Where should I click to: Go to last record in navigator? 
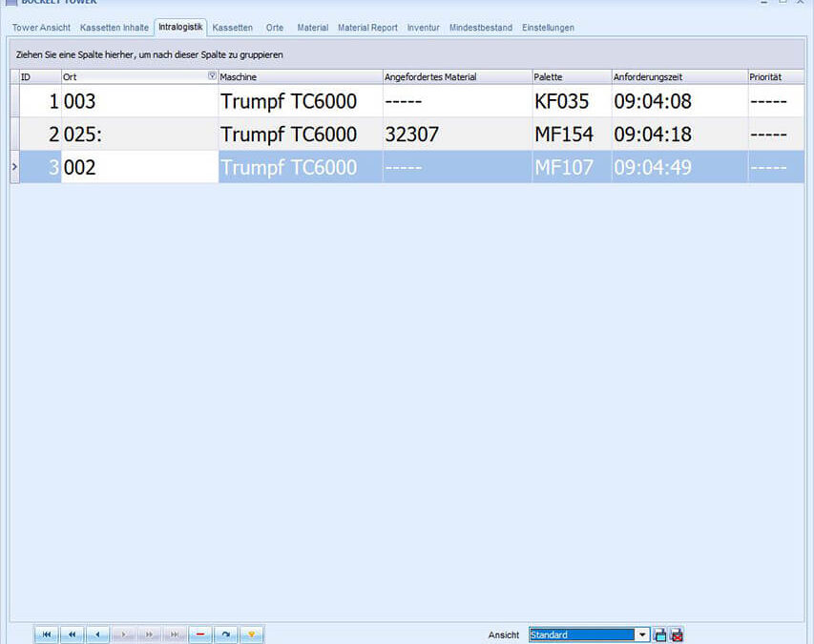(175, 634)
